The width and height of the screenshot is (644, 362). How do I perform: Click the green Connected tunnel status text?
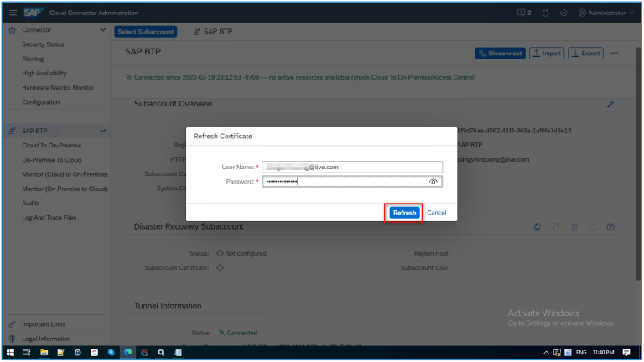click(x=241, y=333)
